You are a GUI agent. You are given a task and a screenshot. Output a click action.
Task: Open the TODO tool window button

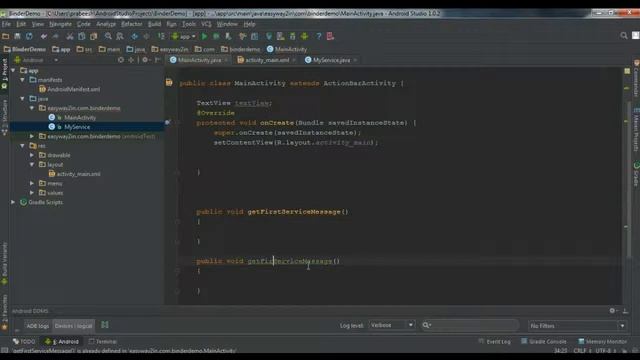(x=24, y=342)
